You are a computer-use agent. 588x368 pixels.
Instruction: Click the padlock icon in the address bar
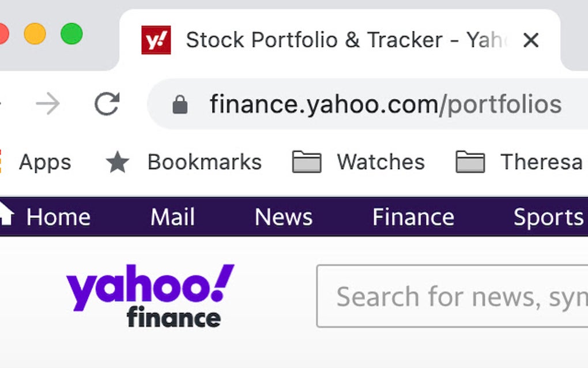pyautogui.click(x=179, y=104)
